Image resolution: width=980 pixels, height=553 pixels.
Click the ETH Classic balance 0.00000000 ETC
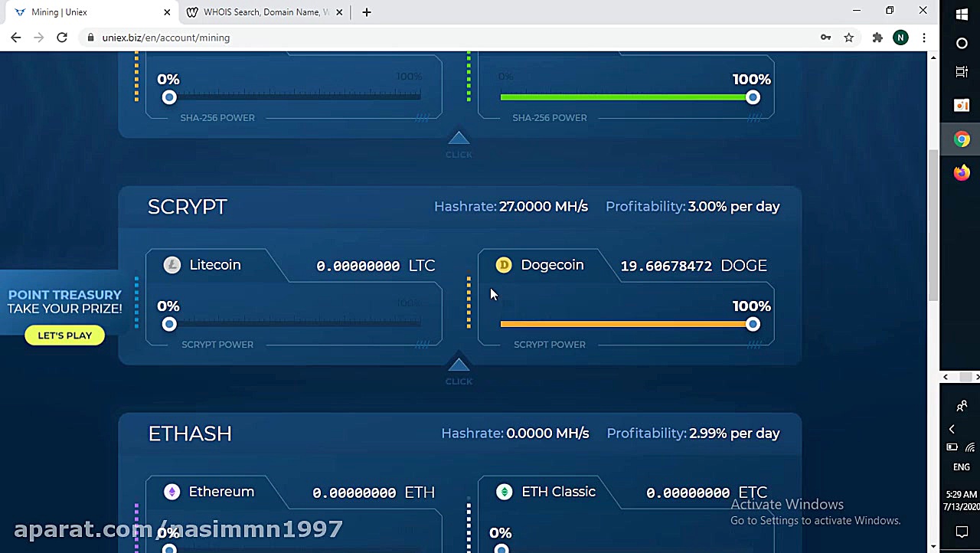707,492
